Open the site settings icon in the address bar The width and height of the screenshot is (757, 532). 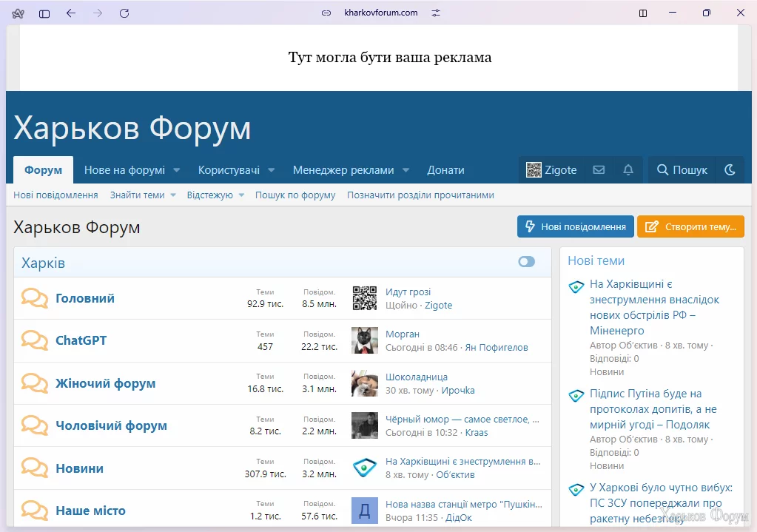[x=436, y=13]
